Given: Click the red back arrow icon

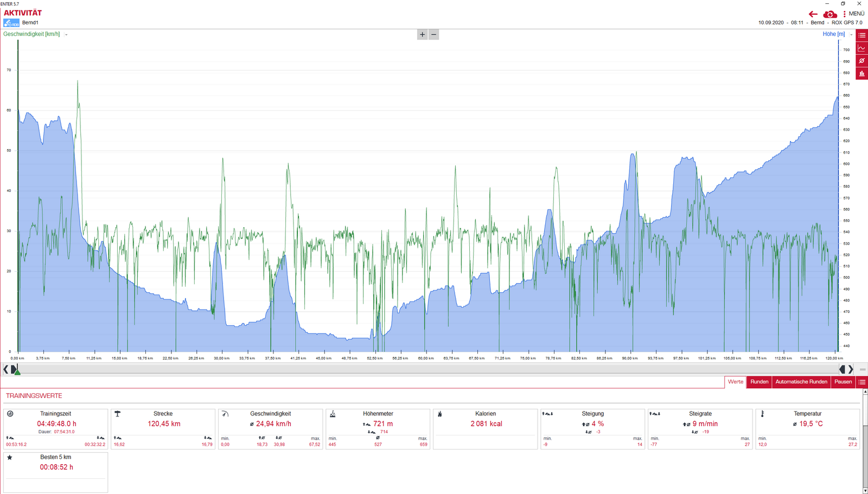Looking at the screenshot, I should pos(813,14).
